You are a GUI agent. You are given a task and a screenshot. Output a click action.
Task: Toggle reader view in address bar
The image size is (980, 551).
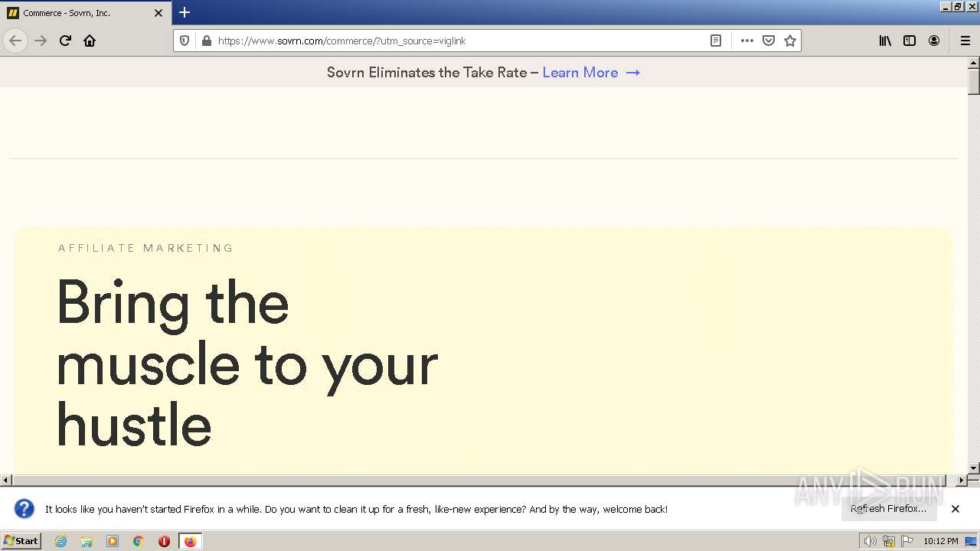tap(716, 41)
